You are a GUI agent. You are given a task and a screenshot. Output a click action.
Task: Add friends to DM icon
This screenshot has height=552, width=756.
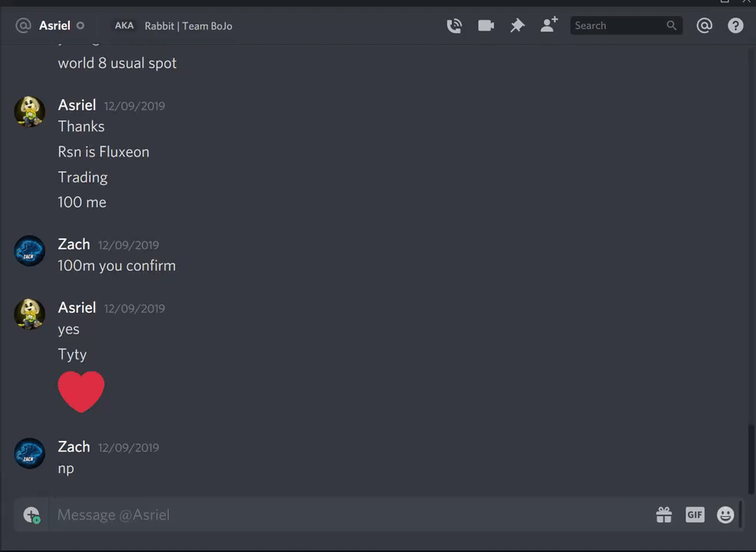pos(549,25)
